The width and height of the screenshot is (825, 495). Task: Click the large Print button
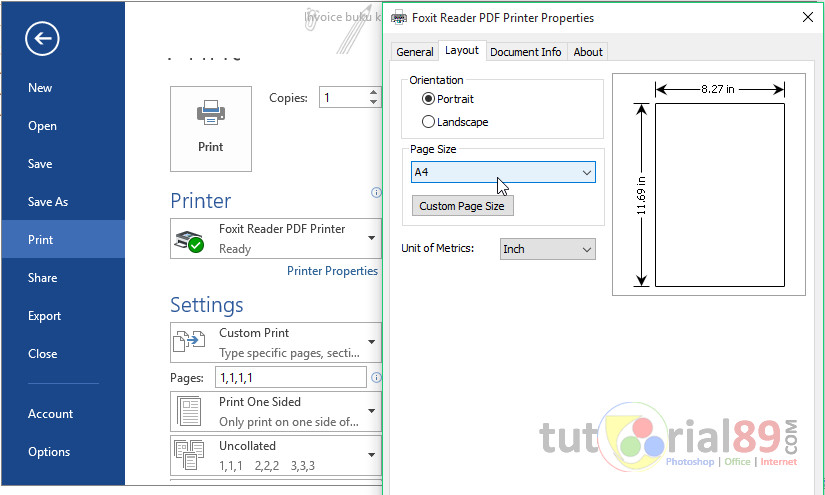[x=210, y=129]
